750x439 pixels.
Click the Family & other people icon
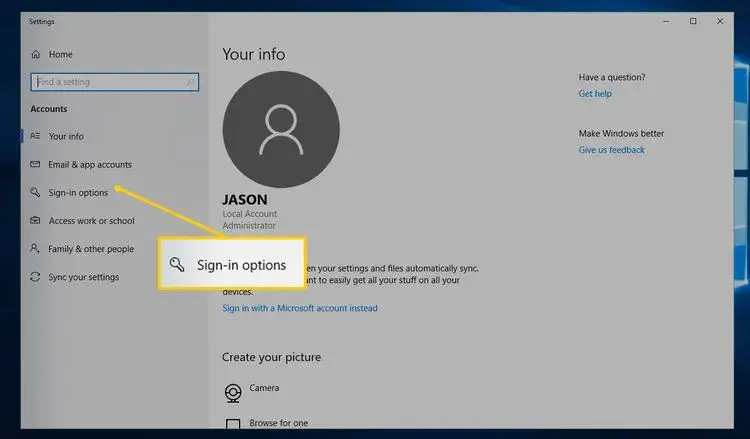coord(36,249)
